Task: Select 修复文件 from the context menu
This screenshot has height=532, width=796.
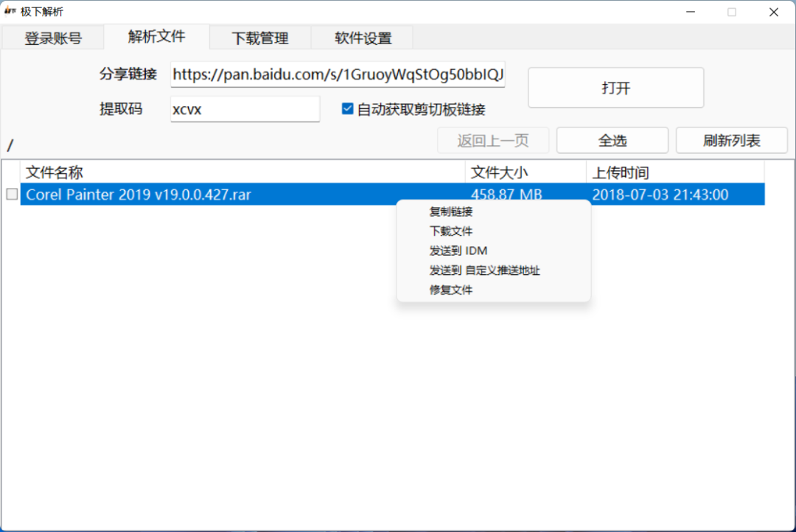Action: 451,290
